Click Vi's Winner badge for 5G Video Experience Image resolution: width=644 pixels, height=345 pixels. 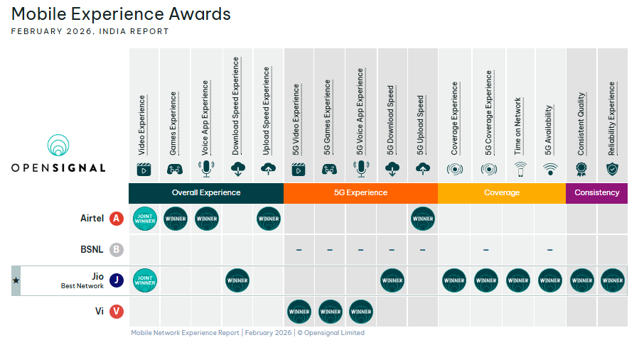tap(299, 312)
